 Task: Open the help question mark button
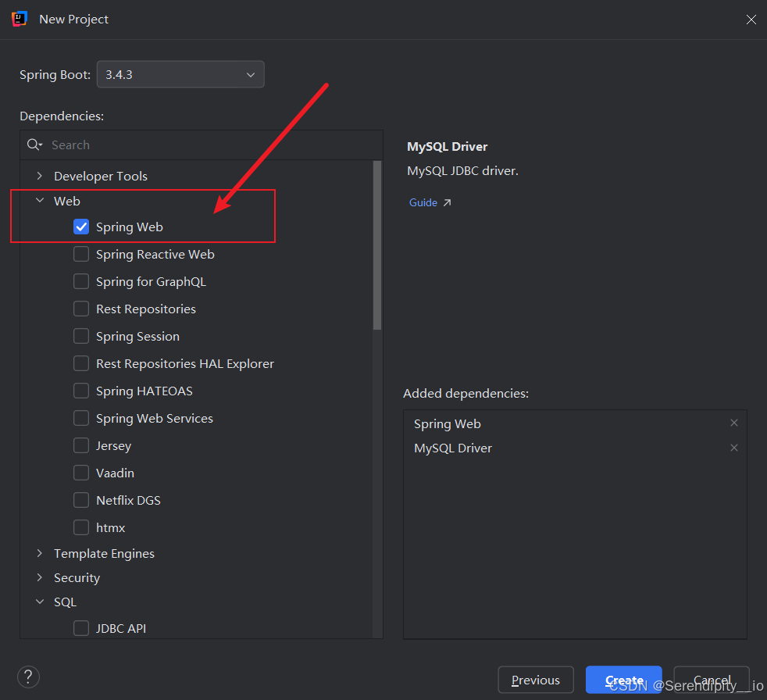[28, 677]
